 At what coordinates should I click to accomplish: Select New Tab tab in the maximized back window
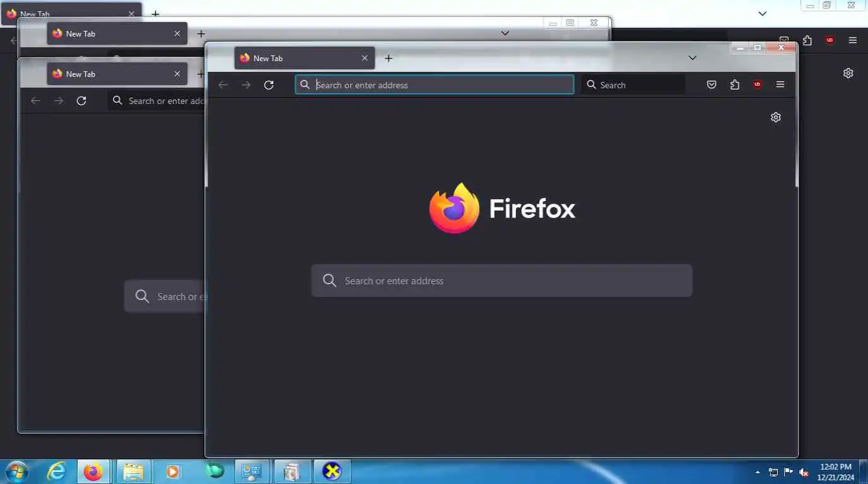click(x=71, y=14)
